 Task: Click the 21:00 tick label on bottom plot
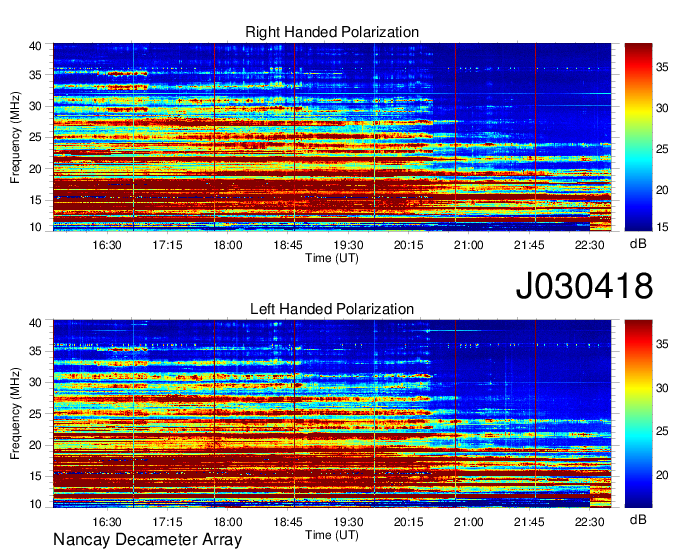[x=469, y=522]
